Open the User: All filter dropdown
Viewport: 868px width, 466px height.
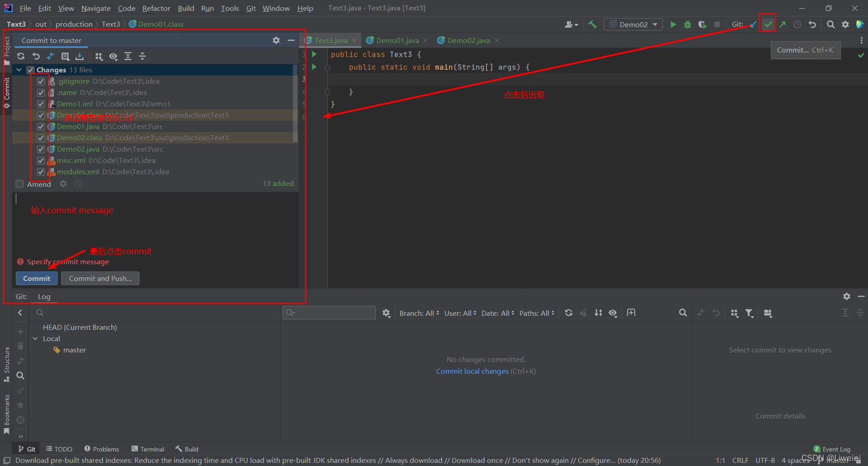[x=460, y=313]
